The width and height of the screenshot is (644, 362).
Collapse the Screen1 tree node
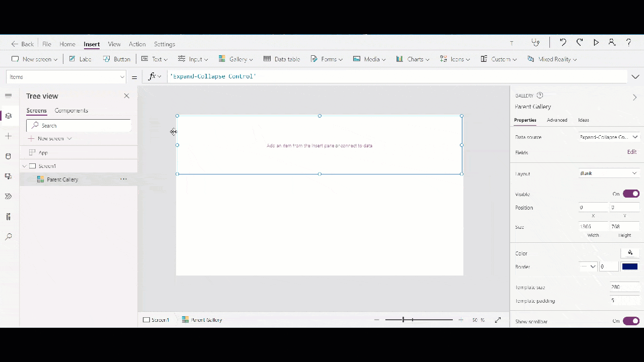[x=24, y=166]
